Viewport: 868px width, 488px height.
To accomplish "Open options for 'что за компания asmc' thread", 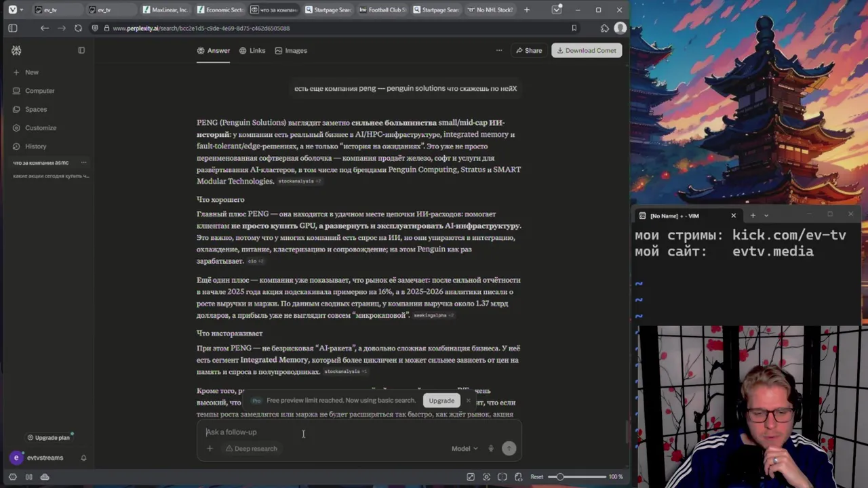I will (83, 163).
